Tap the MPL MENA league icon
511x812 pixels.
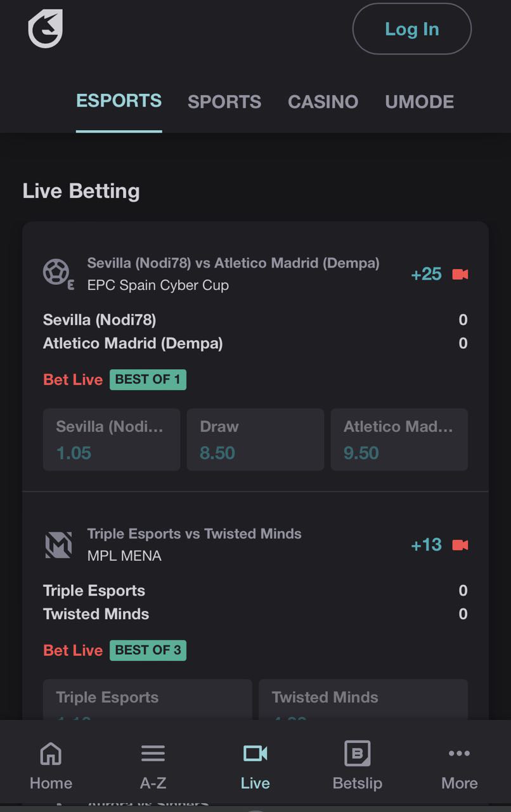[x=58, y=545]
